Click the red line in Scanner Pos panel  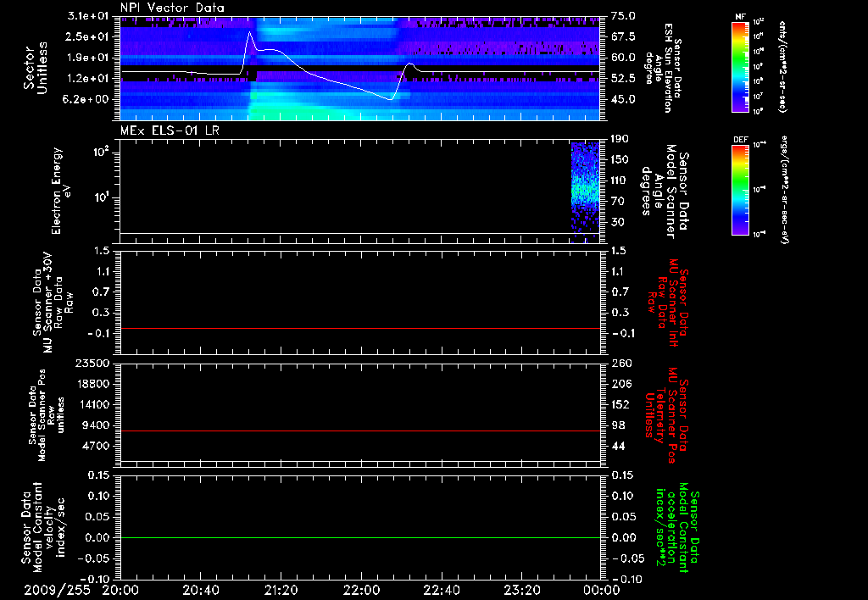click(360, 431)
